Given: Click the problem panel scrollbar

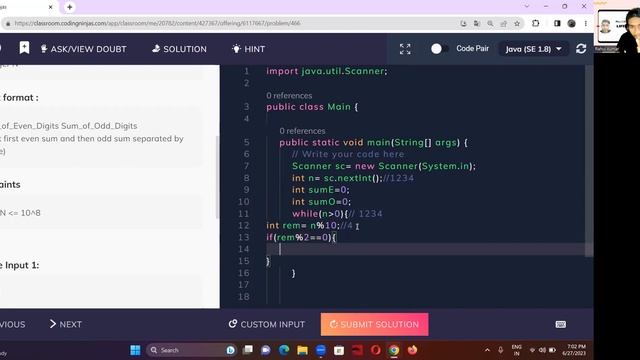Looking at the screenshot, I should [x=217, y=177].
